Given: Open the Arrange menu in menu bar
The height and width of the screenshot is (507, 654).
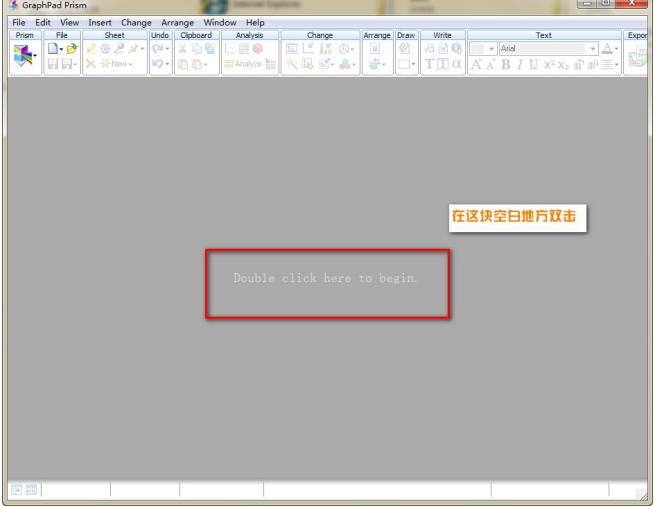Looking at the screenshot, I should pyautogui.click(x=177, y=23).
